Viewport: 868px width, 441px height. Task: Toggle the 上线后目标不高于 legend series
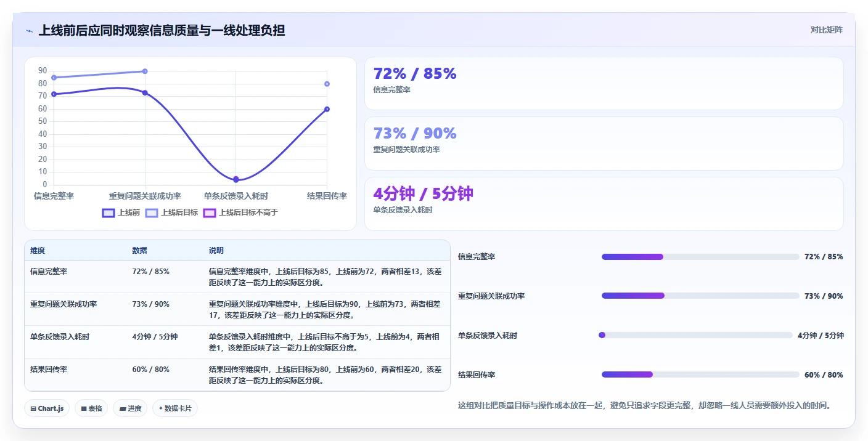point(241,212)
